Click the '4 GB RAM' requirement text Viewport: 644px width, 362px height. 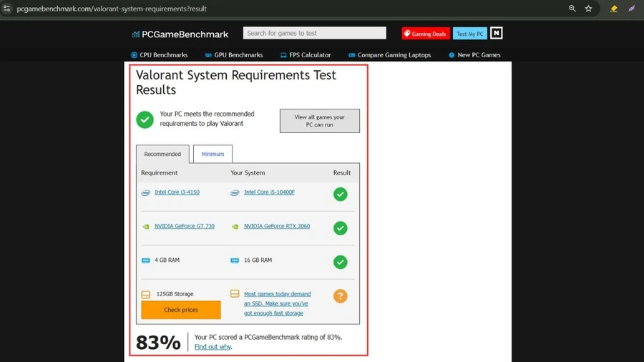[167, 260]
